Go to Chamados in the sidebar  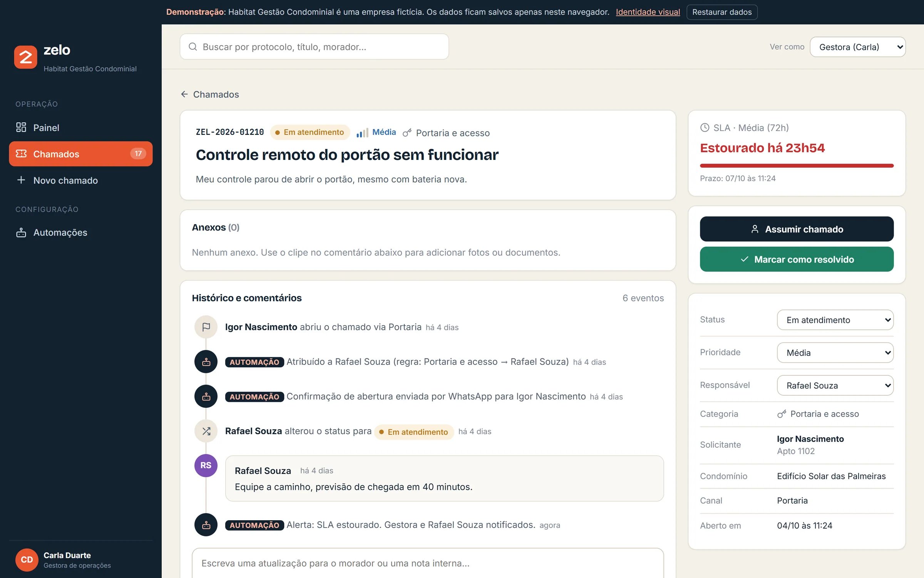81,154
